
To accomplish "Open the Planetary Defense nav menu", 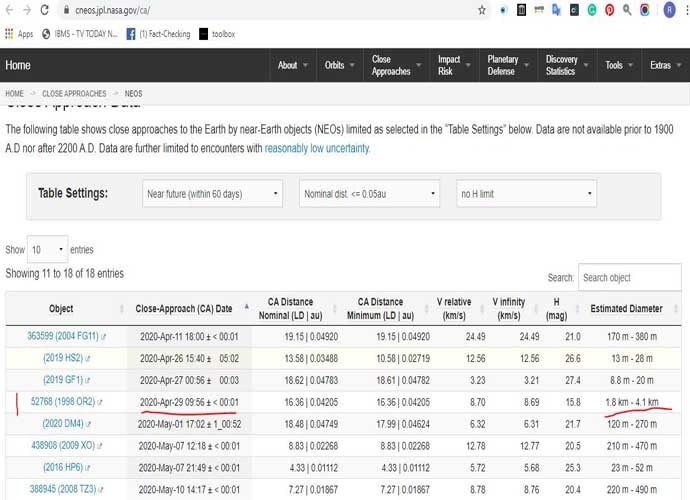I will pos(505,65).
